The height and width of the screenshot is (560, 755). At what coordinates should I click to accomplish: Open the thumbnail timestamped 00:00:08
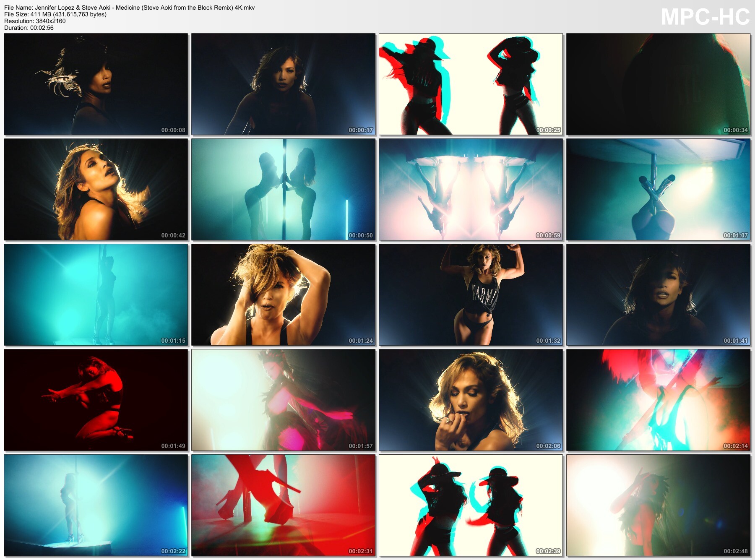(96, 84)
